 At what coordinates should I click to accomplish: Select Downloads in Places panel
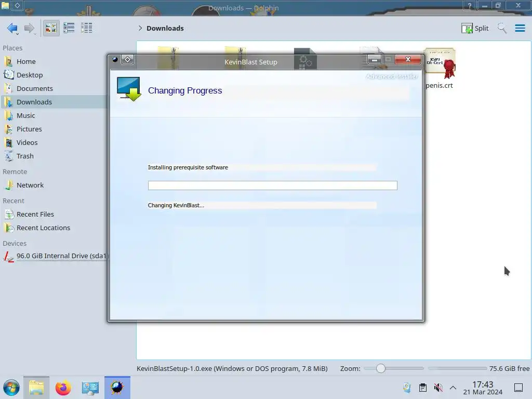[54, 102]
